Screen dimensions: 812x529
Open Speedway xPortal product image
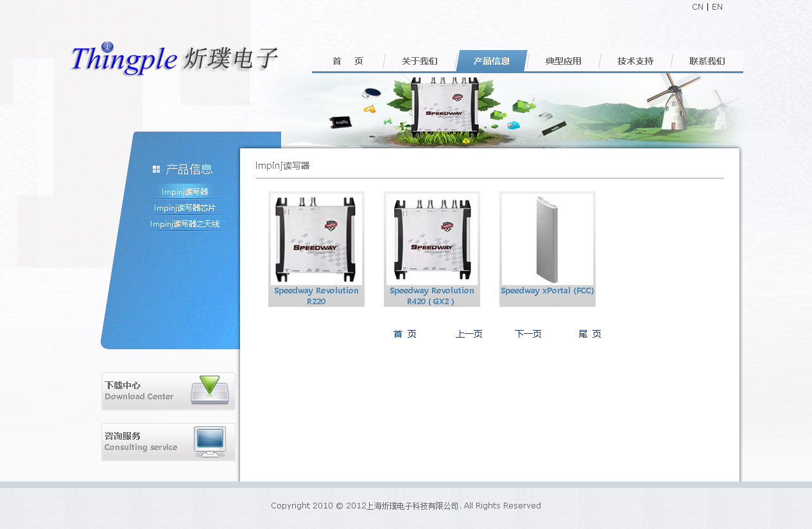pos(548,239)
